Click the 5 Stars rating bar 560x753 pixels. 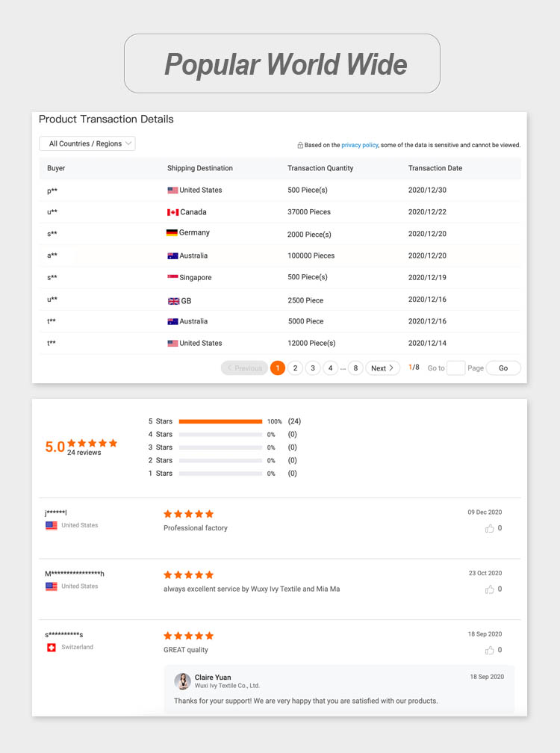220,421
